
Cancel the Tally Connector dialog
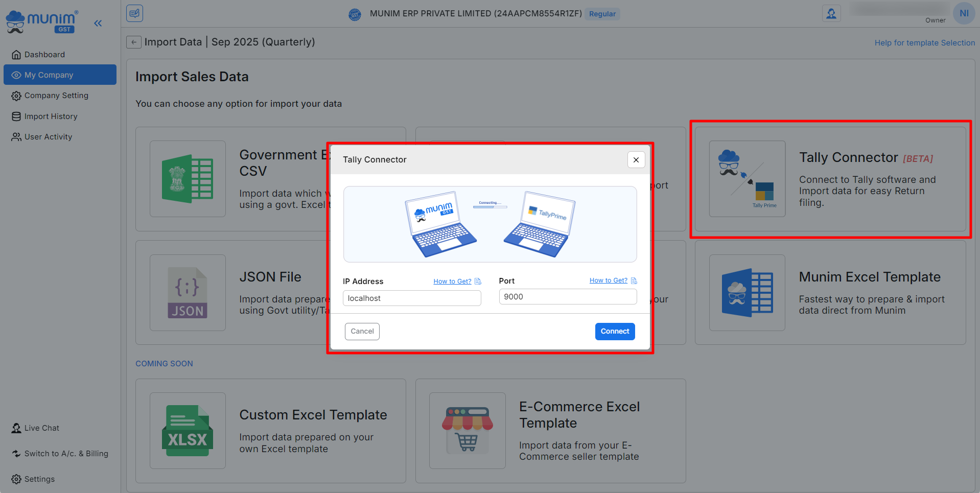[x=362, y=331]
